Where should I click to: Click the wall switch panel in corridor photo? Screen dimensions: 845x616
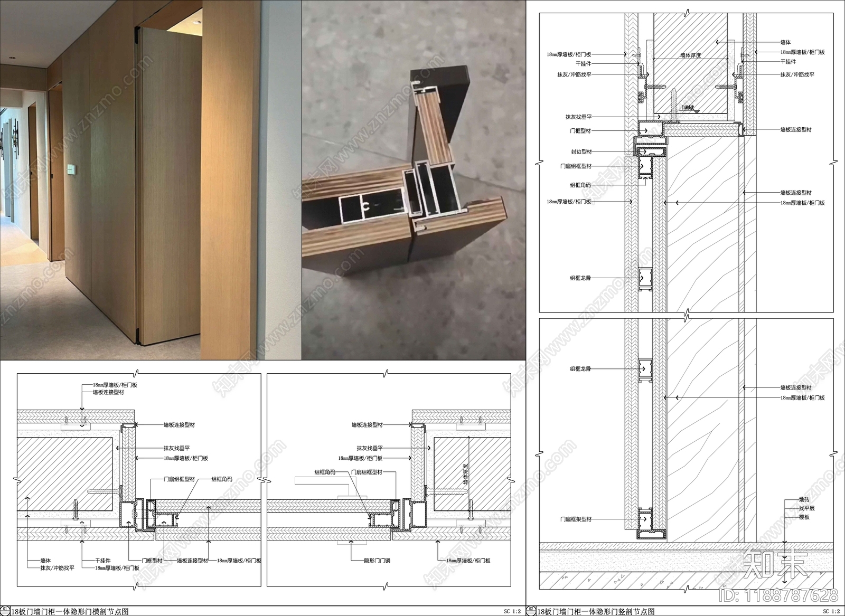point(70,169)
